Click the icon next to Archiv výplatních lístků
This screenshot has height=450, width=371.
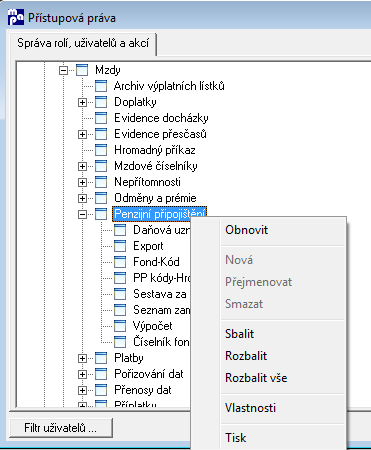tap(101, 86)
